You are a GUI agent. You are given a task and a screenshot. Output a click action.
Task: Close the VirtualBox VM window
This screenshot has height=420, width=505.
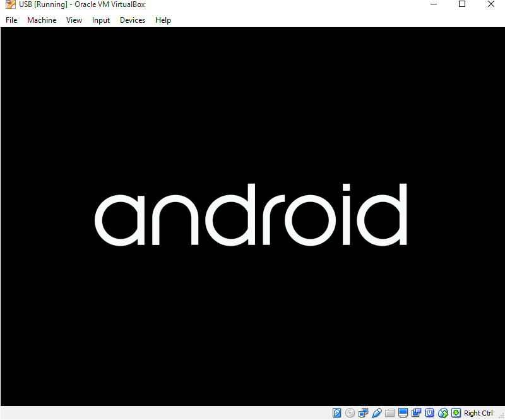(491, 4)
